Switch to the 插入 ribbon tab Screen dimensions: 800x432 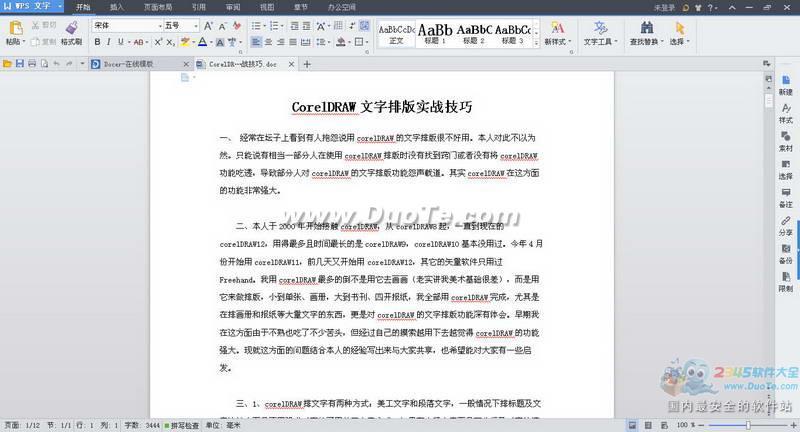[117, 6]
